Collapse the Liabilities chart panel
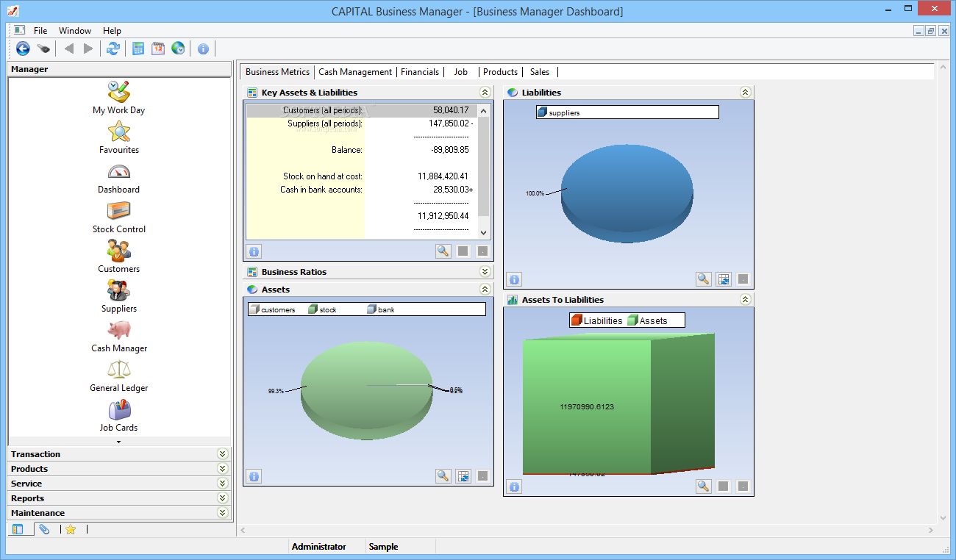This screenshot has width=956, height=560. (745, 93)
